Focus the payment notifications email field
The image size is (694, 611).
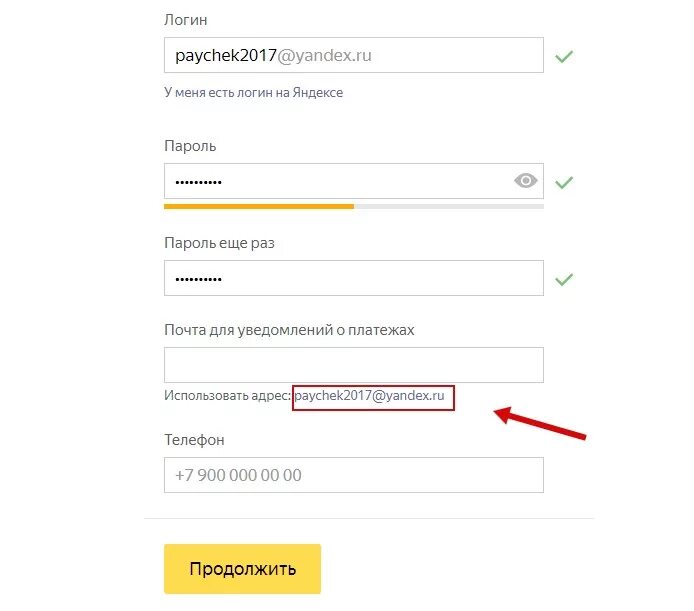pos(354,365)
